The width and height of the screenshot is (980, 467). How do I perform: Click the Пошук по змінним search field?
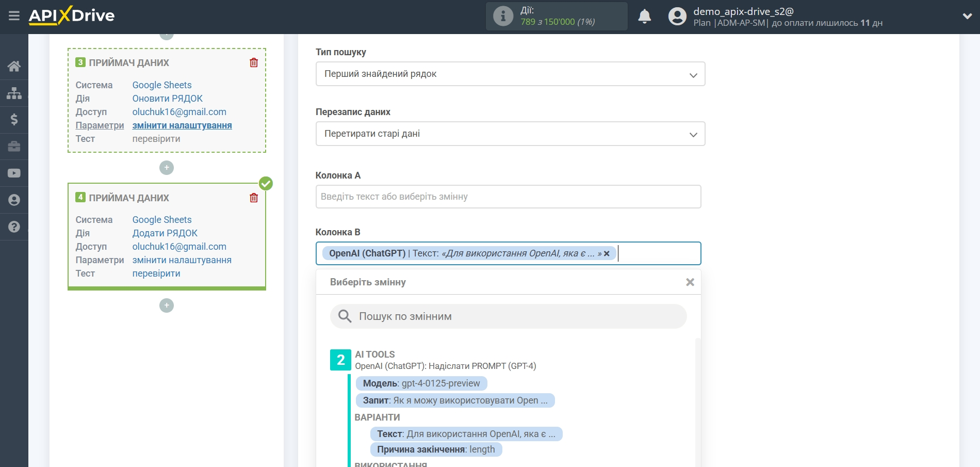(508, 316)
